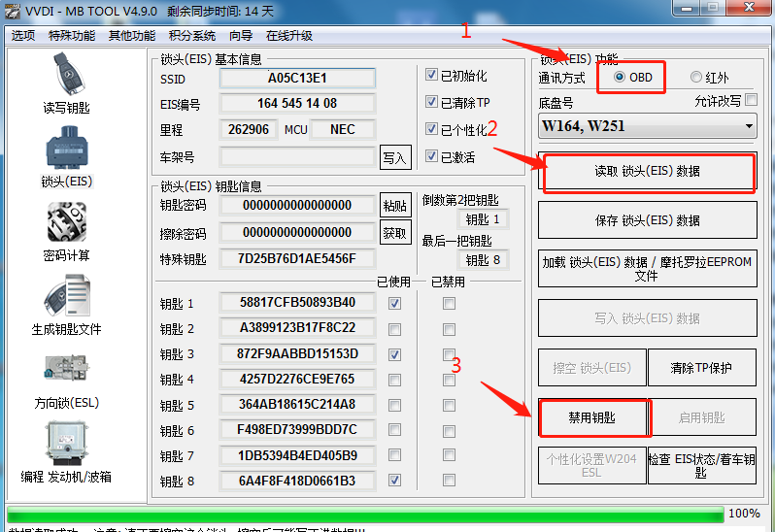Open the 向导 menu
Viewport: 775px width, 532px height.
(241, 36)
